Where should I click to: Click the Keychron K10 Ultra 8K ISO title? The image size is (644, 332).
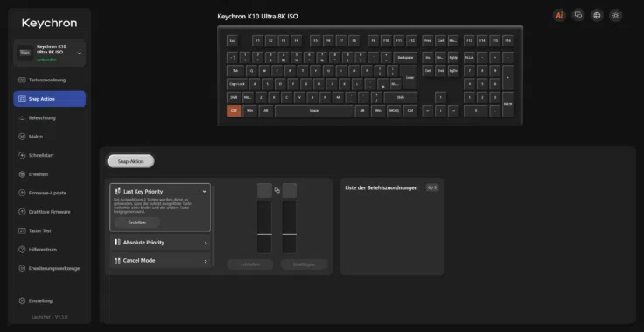[x=257, y=17]
